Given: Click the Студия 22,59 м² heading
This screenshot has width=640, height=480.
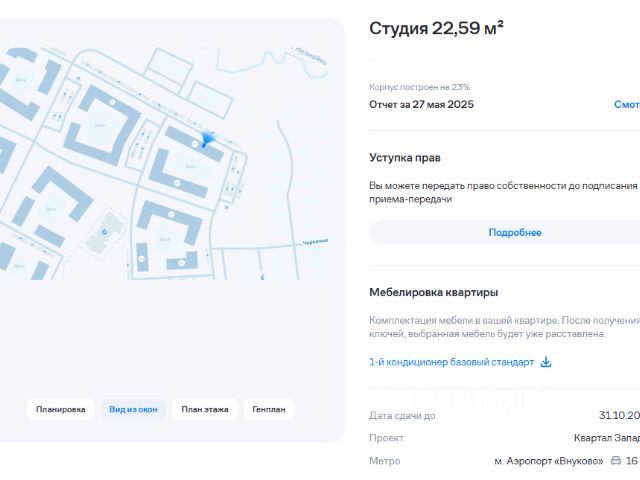Looking at the screenshot, I should 436,28.
